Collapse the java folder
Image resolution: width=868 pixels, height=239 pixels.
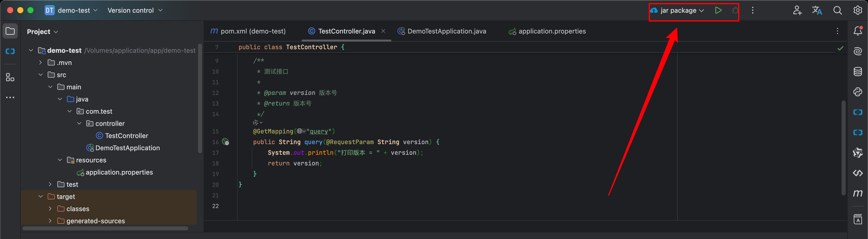click(x=60, y=99)
